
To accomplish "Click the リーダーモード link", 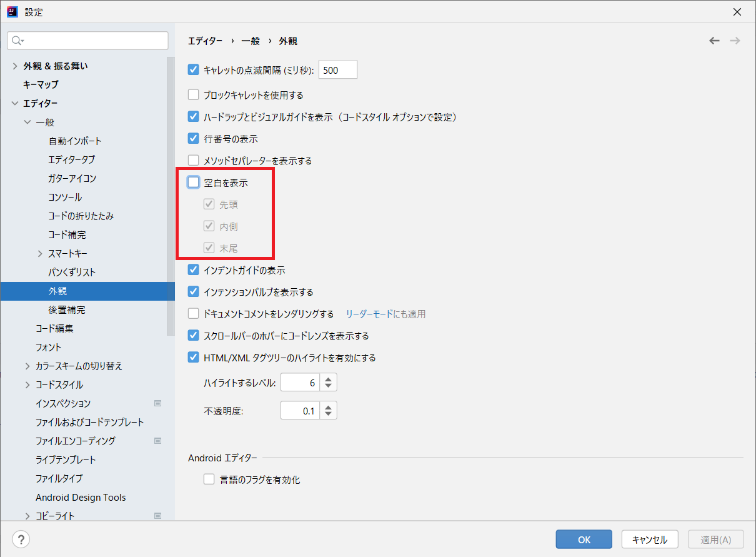I will 370,314.
